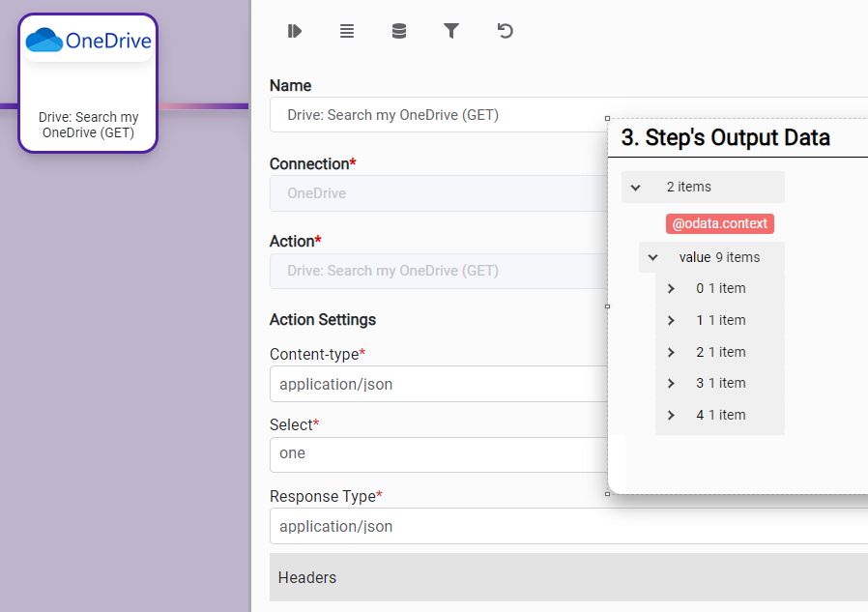Viewport: 868px width, 612px height.
Task: Click the undo reset arrow icon
Action: pyautogui.click(x=505, y=31)
